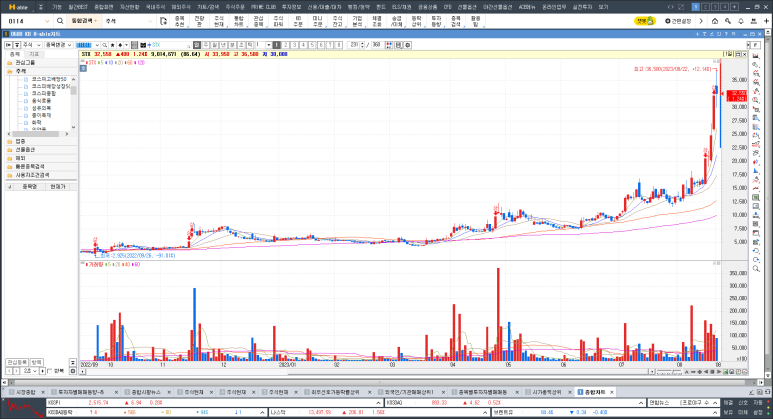This screenshot has height=419, width=773.
Task: Switch to the 시장종합 tab
Action: point(26,392)
